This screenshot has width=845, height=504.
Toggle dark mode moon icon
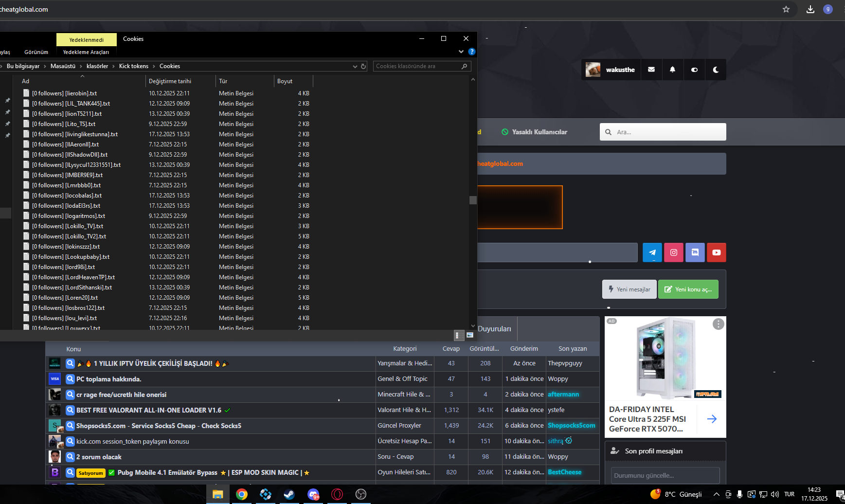coord(716,70)
